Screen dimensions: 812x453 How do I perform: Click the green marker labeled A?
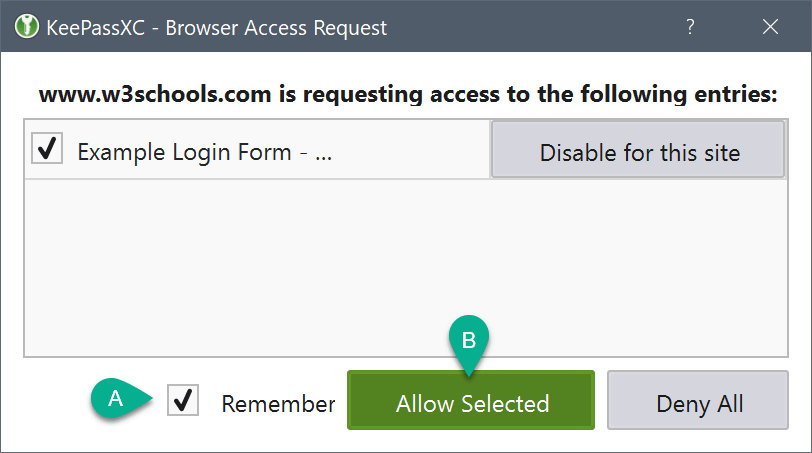pyautogui.click(x=116, y=398)
